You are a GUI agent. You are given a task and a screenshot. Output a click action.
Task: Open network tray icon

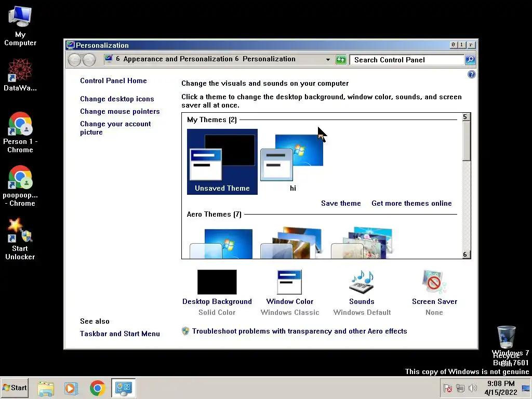pos(460,388)
